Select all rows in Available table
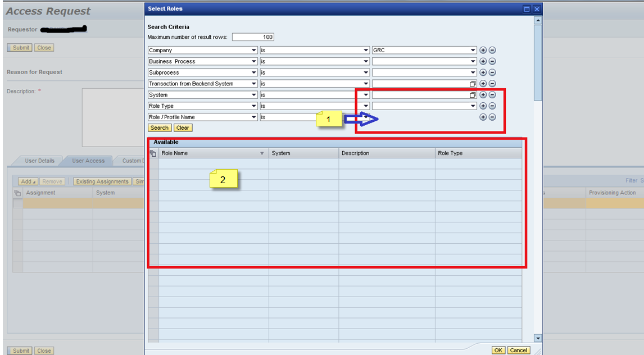Viewport: 644px width, 355px height. pyautogui.click(x=153, y=153)
